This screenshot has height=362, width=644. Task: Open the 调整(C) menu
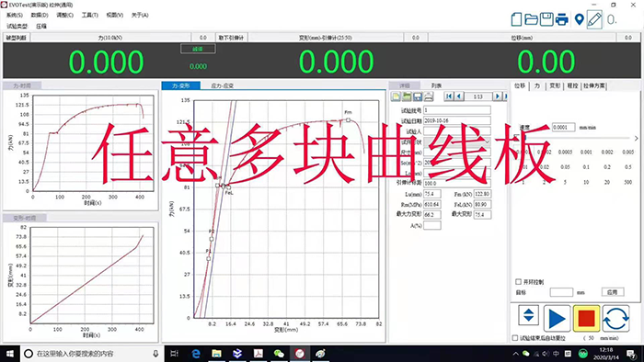pos(64,16)
